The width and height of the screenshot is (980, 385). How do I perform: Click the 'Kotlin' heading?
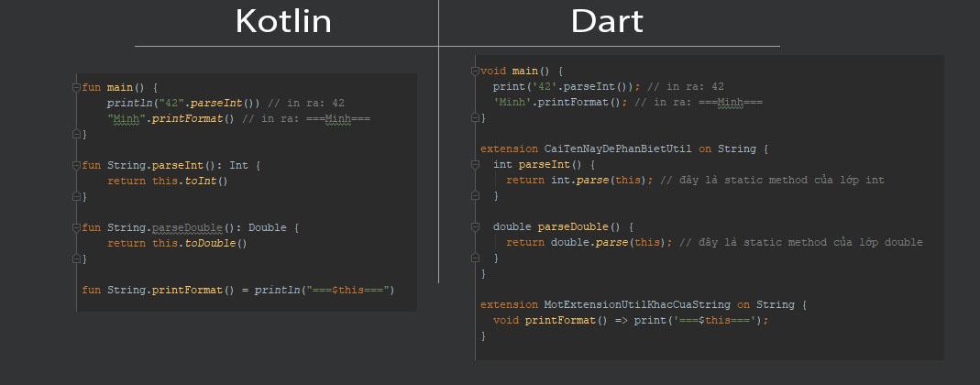click(x=283, y=21)
